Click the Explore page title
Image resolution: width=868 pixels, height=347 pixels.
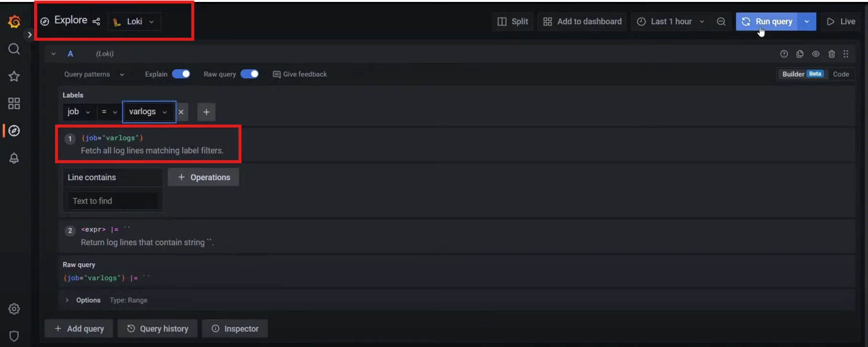click(71, 20)
